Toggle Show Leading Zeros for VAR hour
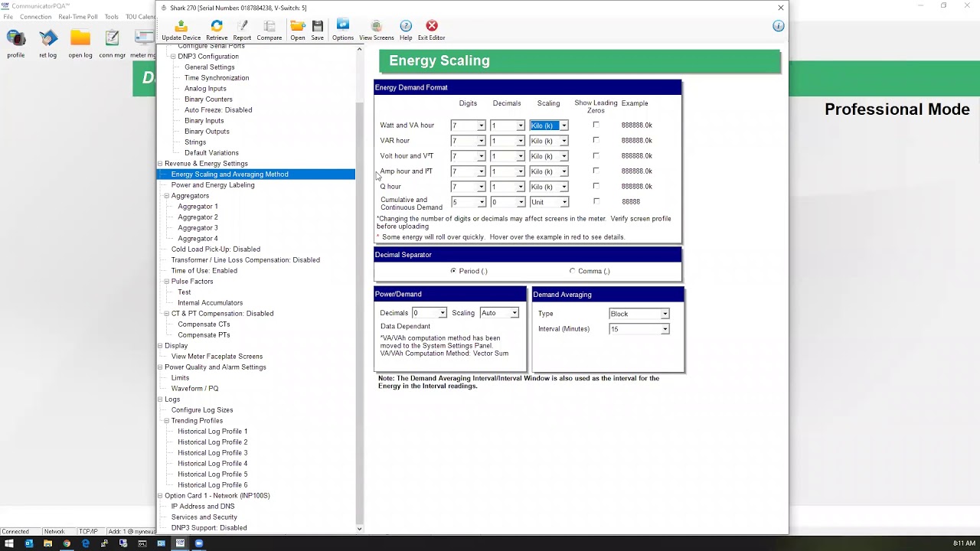The height and width of the screenshot is (551, 980). coord(596,140)
